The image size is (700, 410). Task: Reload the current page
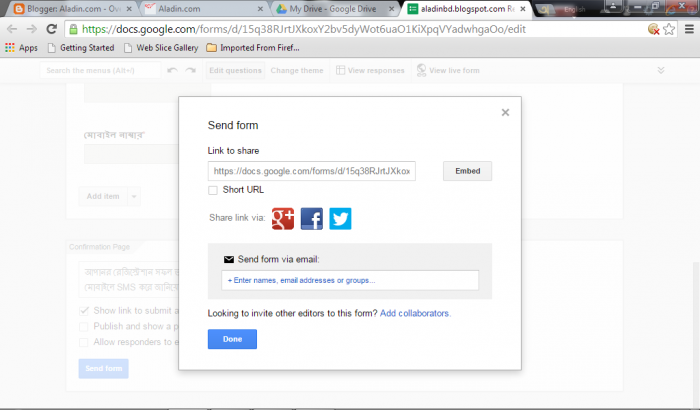tap(52, 29)
